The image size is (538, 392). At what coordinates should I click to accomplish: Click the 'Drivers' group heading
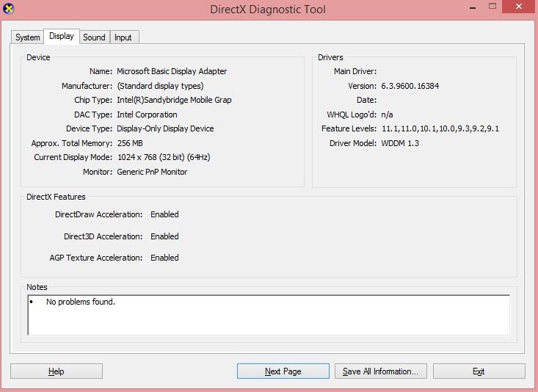point(330,57)
